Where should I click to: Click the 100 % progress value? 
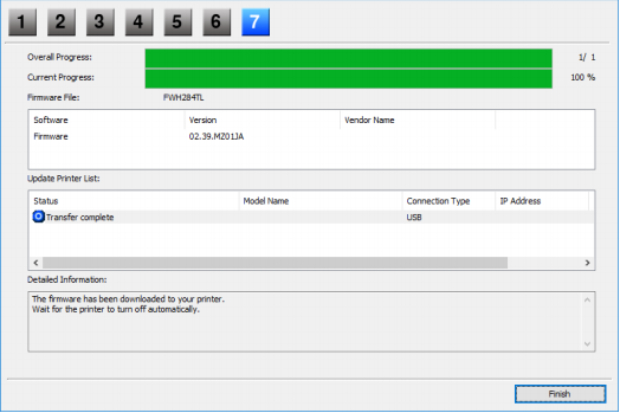pyautogui.click(x=582, y=78)
